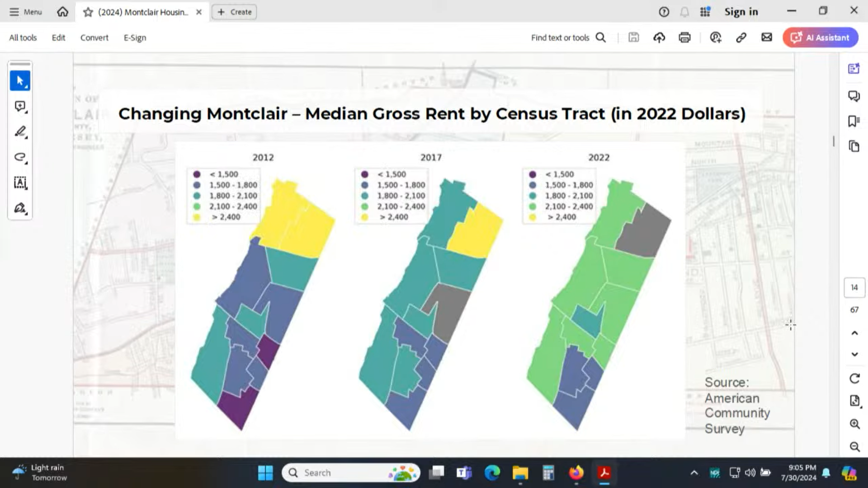Go to next page with down chevron
This screenshot has height=488, width=868.
pyautogui.click(x=854, y=354)
